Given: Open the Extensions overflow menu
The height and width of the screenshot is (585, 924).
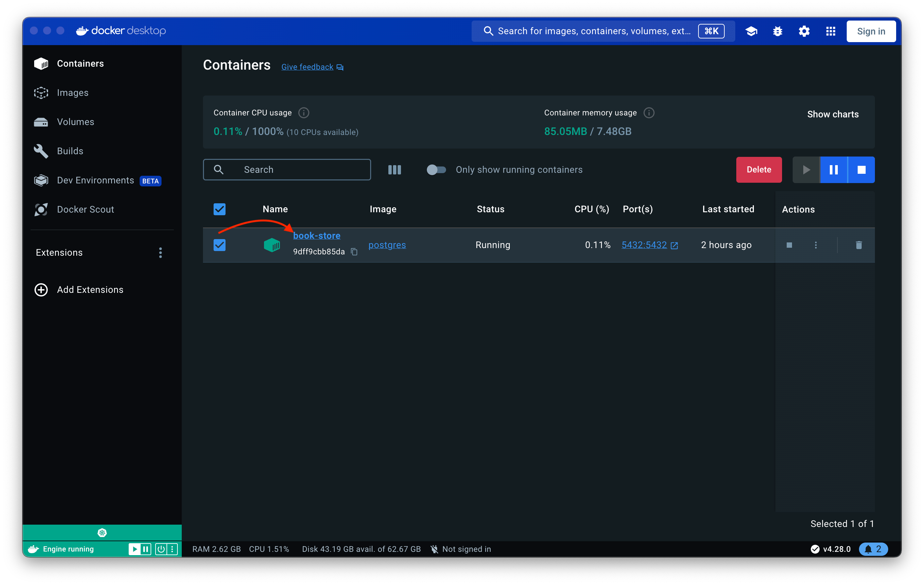Looking at the screenshot, I should pos(161,252).
